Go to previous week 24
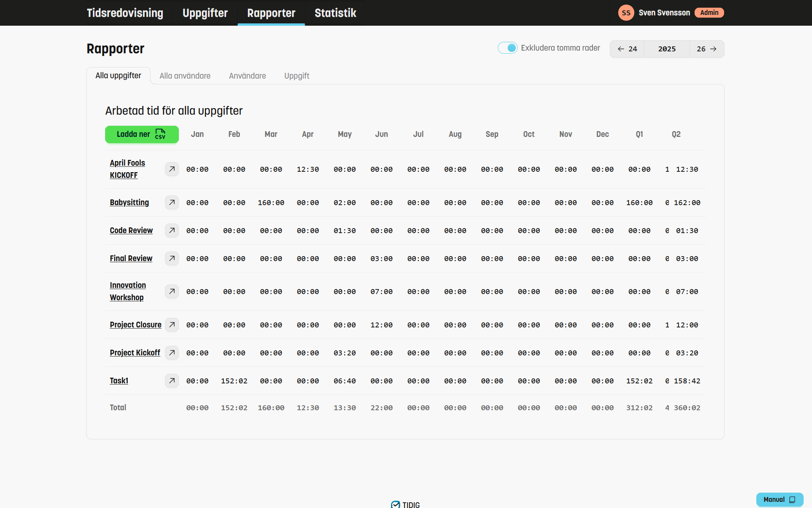The height and width of the screenshot is (508, 812). point(627,49)
